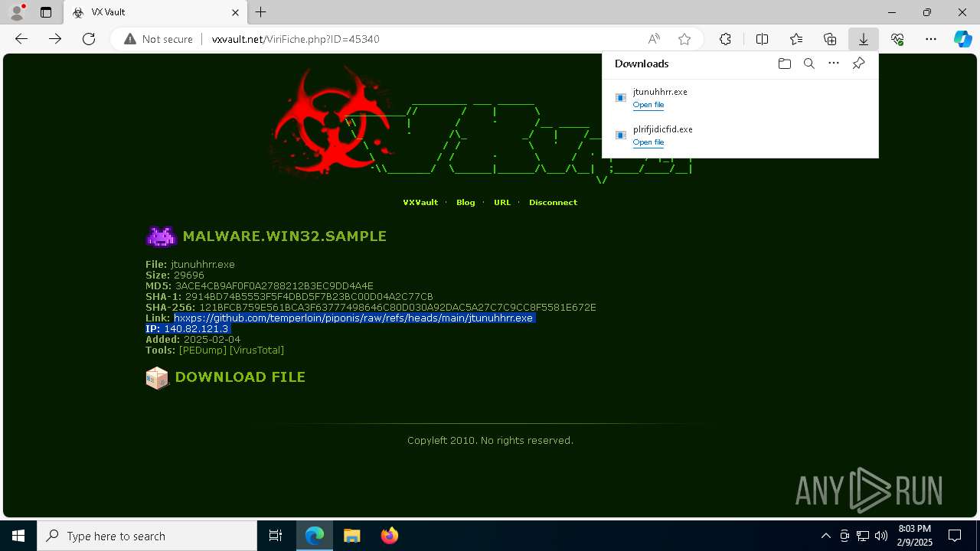Refresh the current page

pos(89,39)
